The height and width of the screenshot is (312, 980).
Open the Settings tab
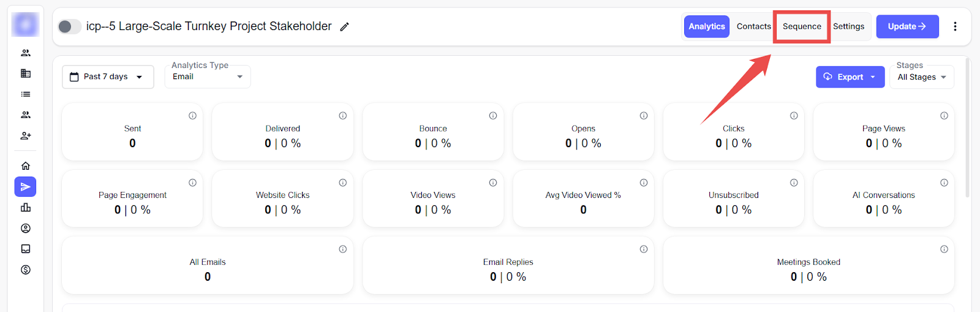848,26
